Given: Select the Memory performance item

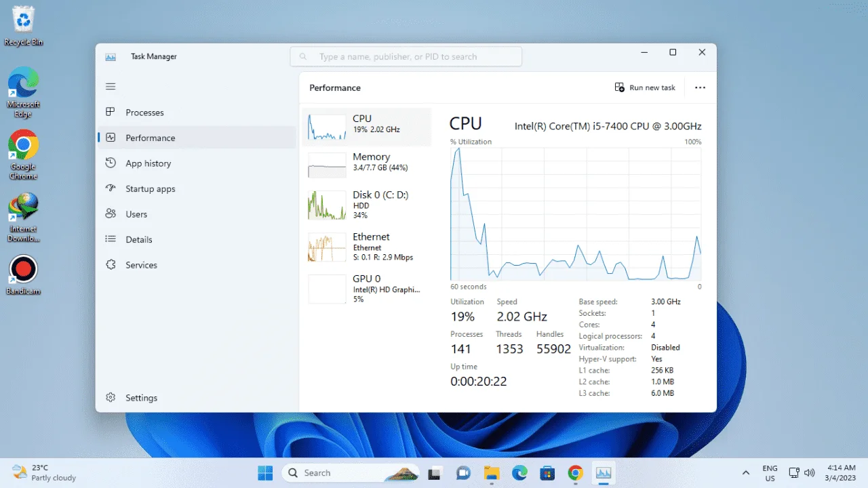Looking at the screenshot, I should click(x=366, y=165).
